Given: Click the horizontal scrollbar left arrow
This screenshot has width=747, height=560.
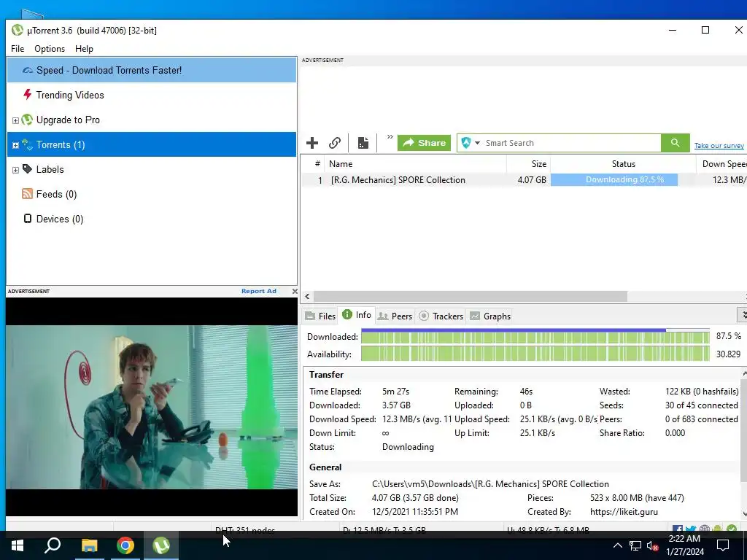Looking at the screenshot, I should click(307, 296).
